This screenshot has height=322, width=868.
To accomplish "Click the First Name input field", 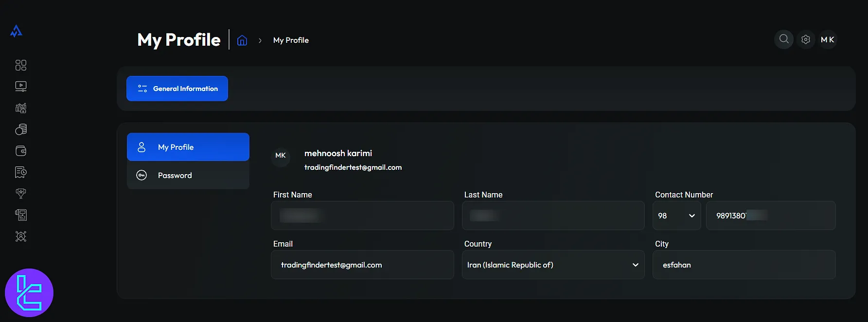I will pyautogui.click(x=362, y=215).
